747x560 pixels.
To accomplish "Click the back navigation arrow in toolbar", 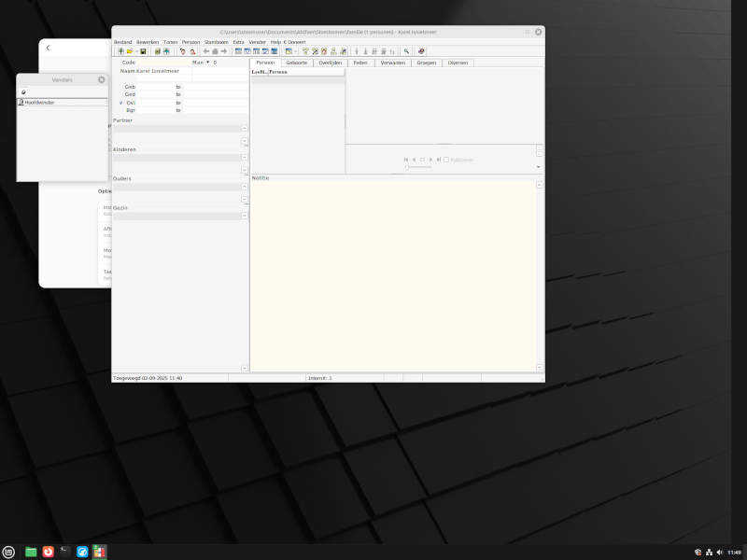I will (x=206, y=51).
